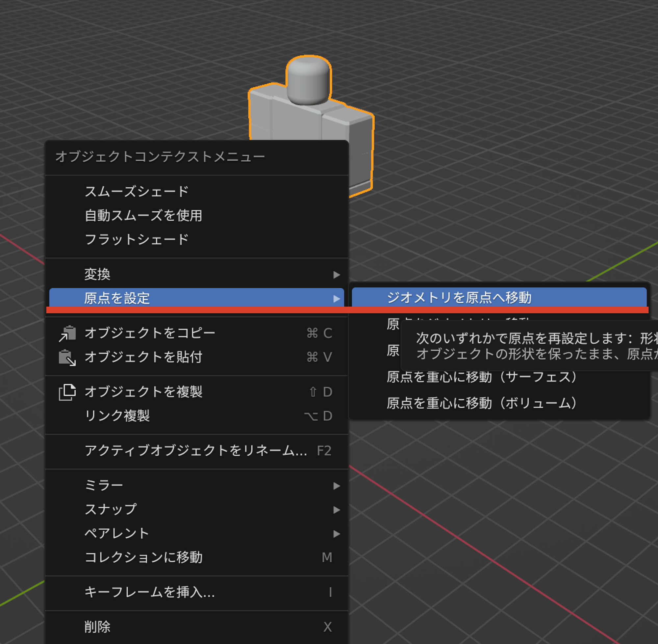Expand the ペアレント submenu arrow
The image size is (658, 644).
pyautogui.click(x=336, y=534)
